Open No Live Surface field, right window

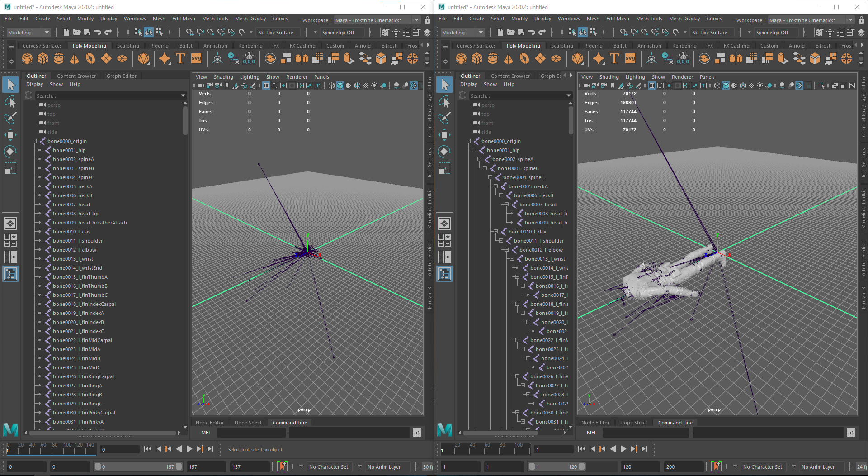712,32
